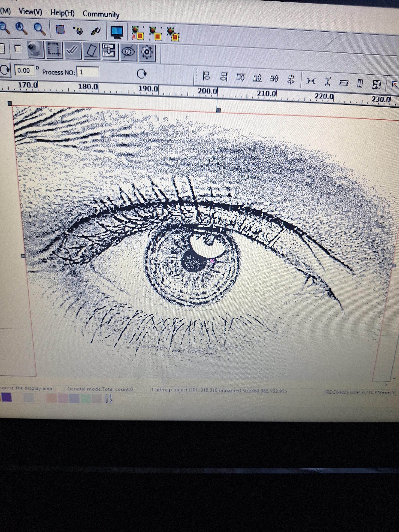
Task: Click the rotate icon left of angle field
Action: 5,70
